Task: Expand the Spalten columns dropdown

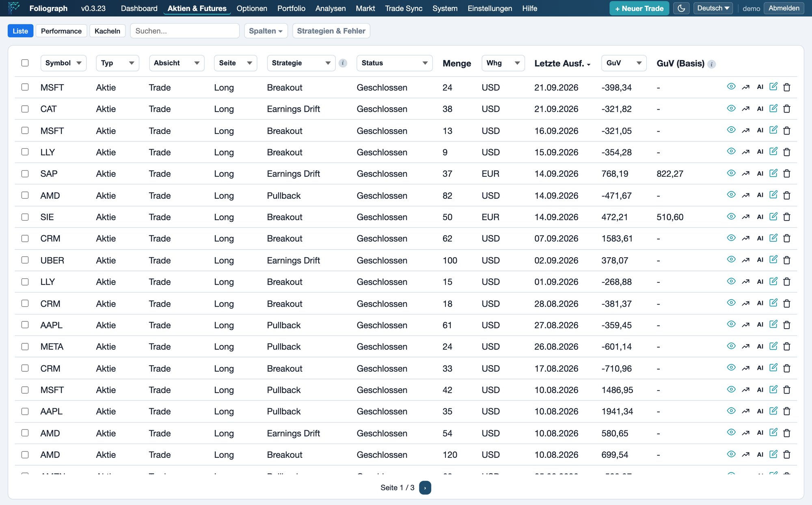Action: [x=266, y=31]
